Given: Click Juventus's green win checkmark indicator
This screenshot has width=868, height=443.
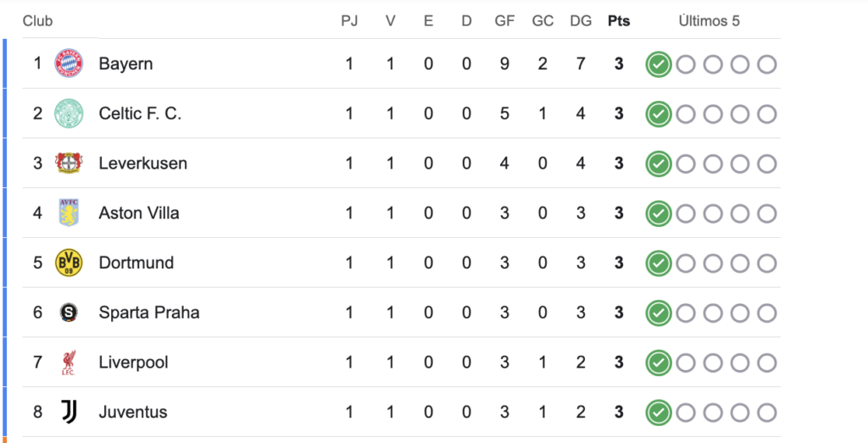Looking at the screenshot, I should (x=658, y=413).
